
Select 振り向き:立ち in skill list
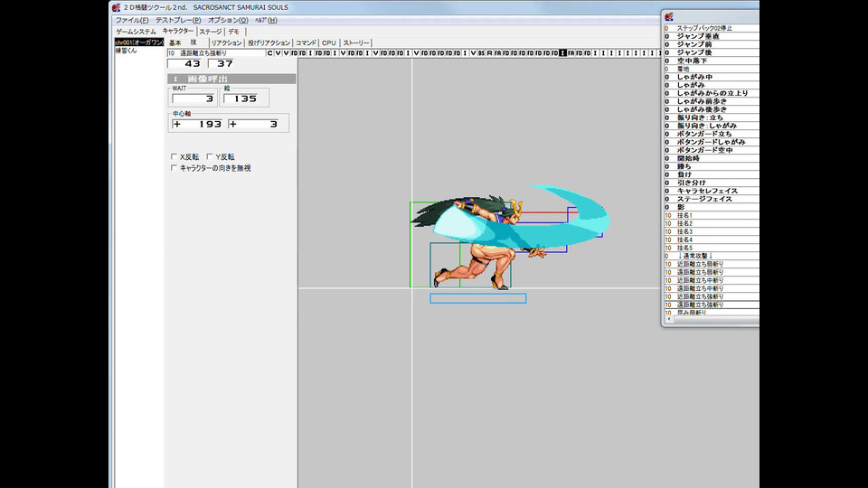click(x=712, y=117)
